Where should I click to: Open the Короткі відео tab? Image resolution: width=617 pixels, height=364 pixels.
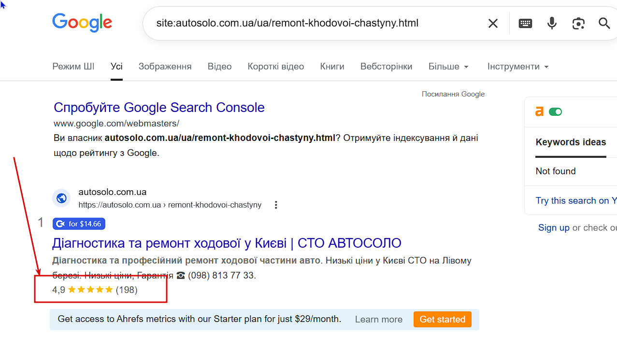[x=276, y=67]
